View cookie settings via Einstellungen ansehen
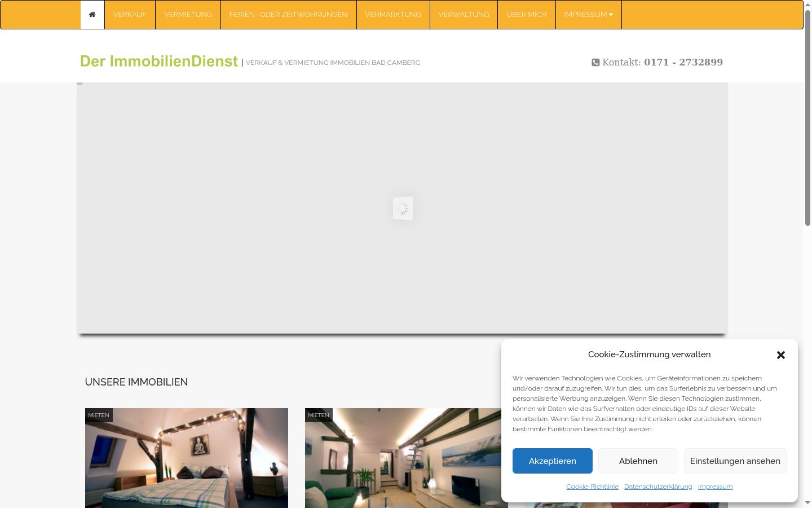The width and height of the screenshot is (812, 508). click(735, 461)
